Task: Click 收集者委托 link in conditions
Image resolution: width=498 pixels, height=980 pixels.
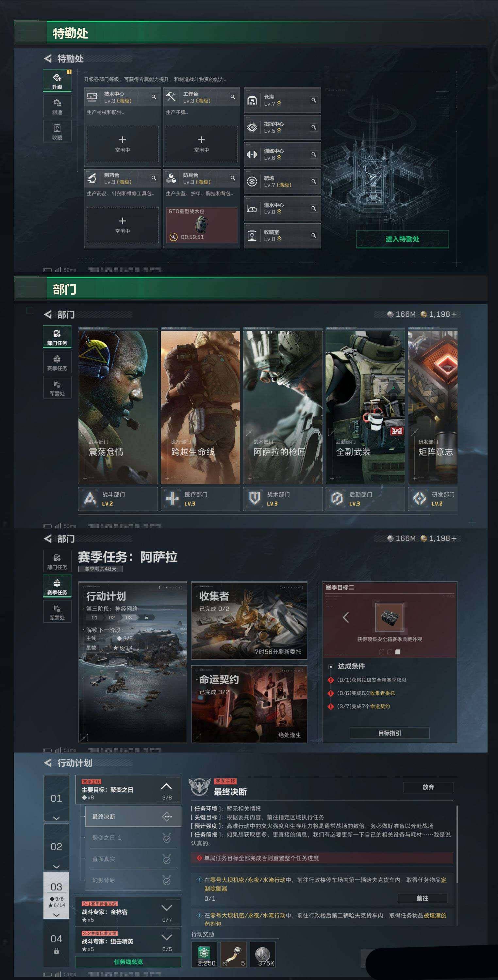Action: [x=382, y=693]
